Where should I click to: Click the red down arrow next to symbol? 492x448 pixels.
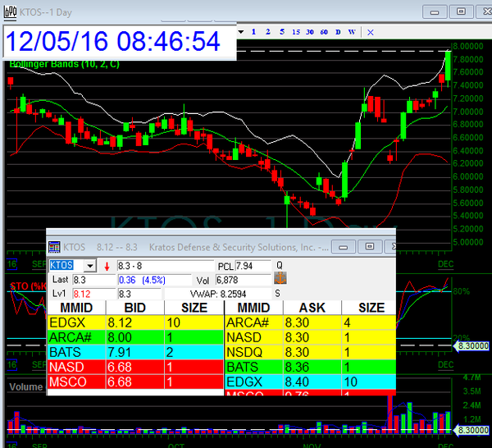107,267
